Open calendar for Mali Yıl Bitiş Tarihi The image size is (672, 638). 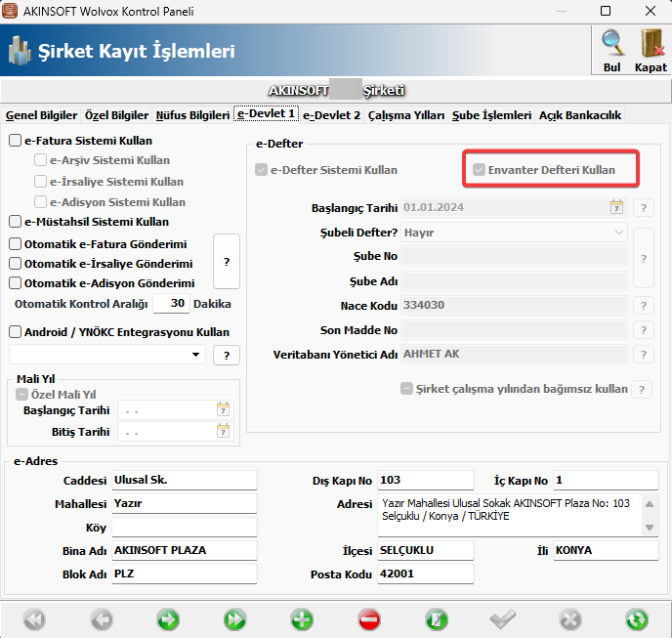pyautogui.click(x=223, y=431)
